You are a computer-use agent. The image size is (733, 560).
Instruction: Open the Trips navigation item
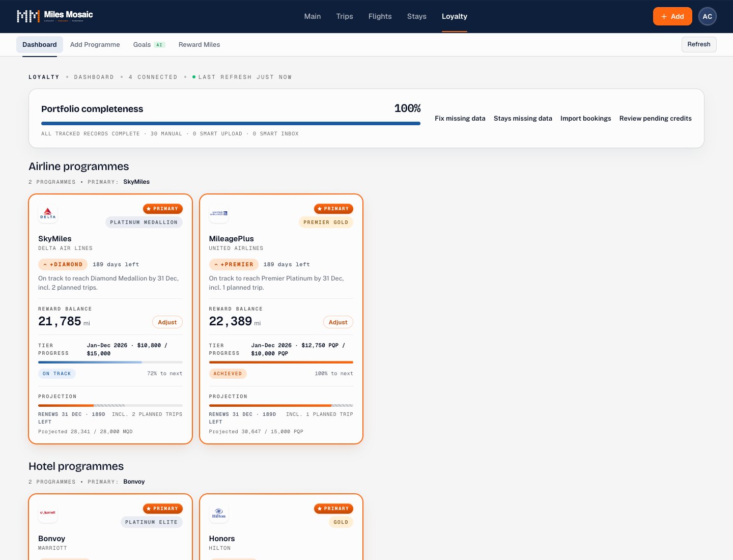click(x=345, y=16)
